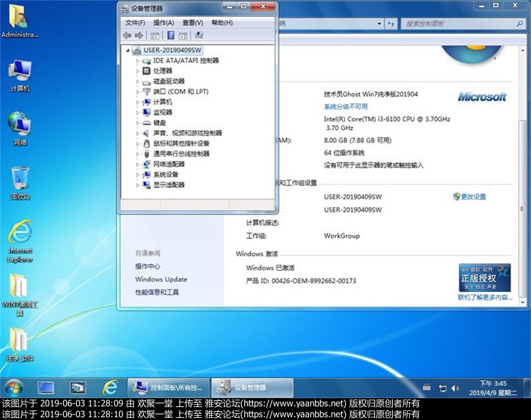Select the 显示适配器 category
The image size is (531, 420).
[x=169, y=184]
